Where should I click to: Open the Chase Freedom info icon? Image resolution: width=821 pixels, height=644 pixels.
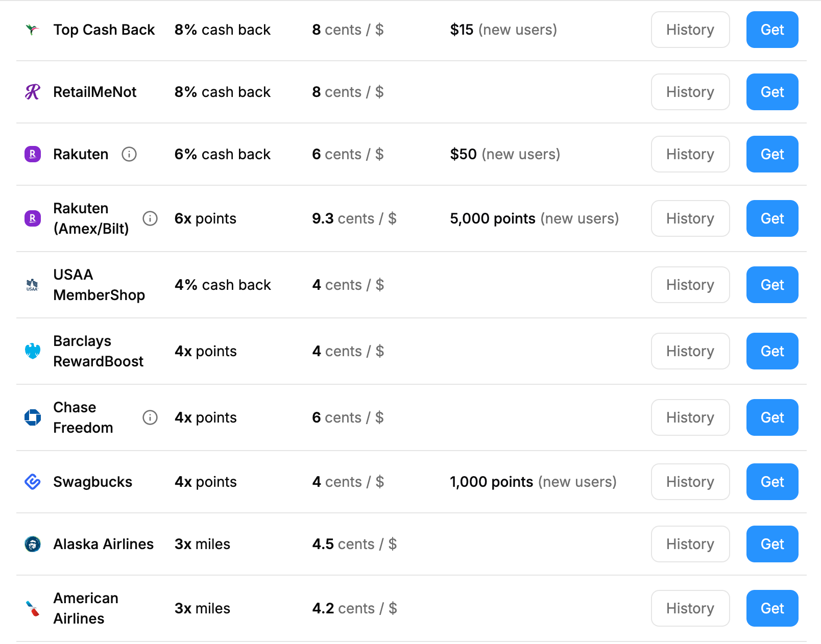(x=150, y=417)
